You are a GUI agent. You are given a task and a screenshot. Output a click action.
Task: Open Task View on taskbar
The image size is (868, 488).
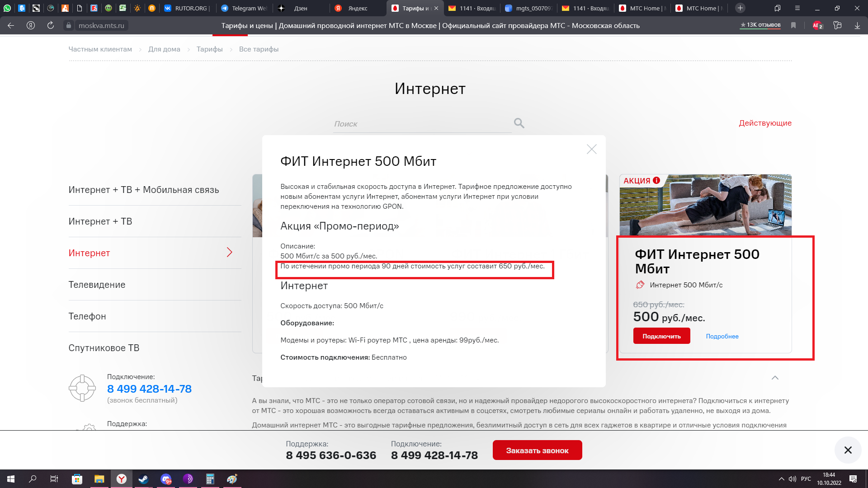pos(54,479)
